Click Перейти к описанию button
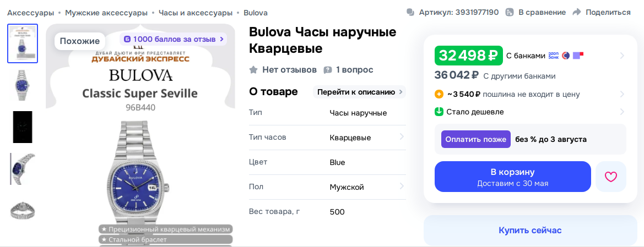Screen dimensions: 644x247 pyautogui.click(x=359, y=92)
